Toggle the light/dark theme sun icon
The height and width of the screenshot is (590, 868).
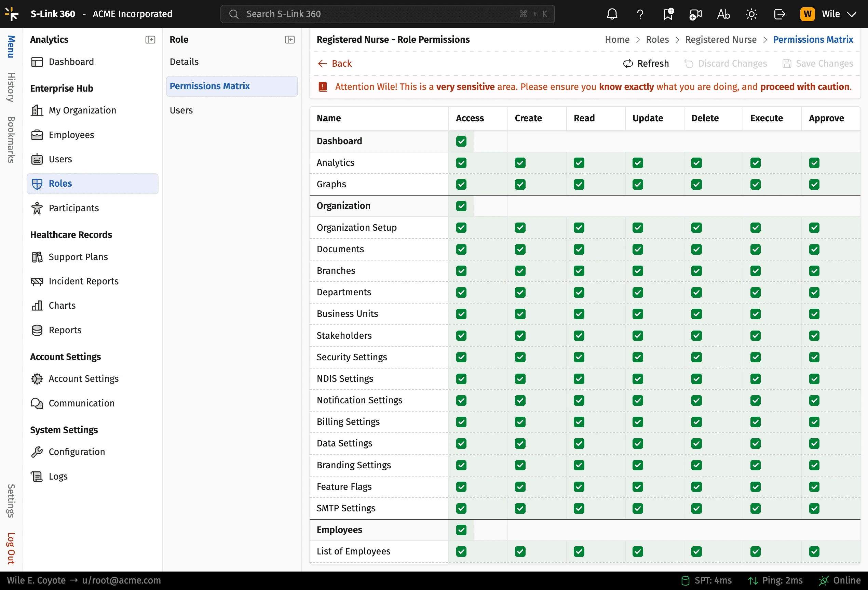(x=751, y=14)
